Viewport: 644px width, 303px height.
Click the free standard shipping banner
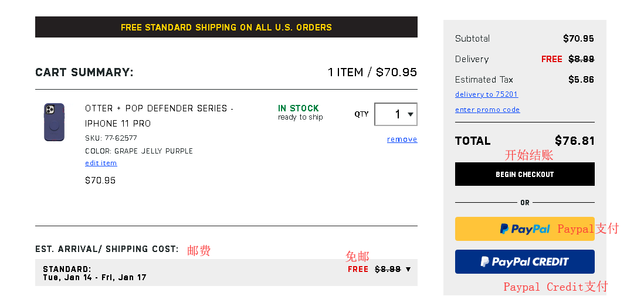click(x=226, y=28)
